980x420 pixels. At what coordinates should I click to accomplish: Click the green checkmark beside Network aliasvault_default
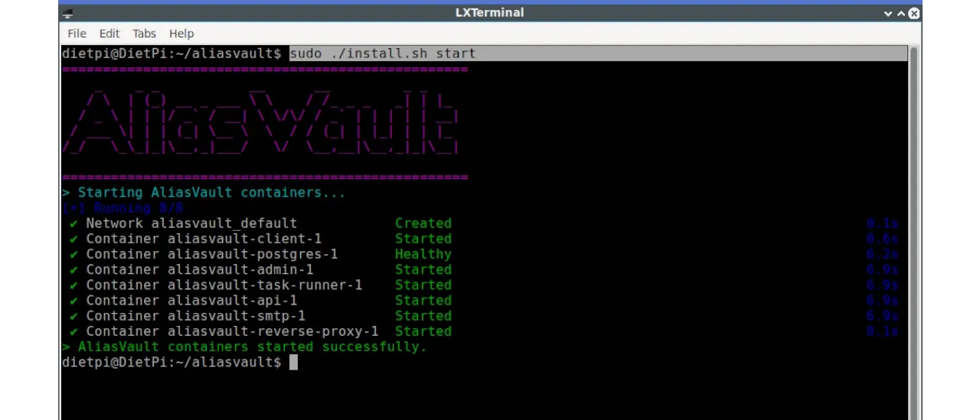(x=73, y=223)
